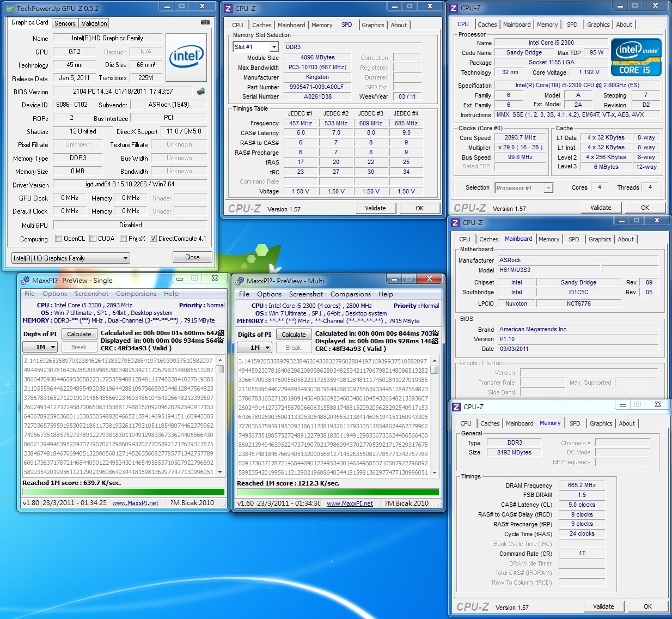Click the title icon of CPU-Z Memory window
This screenshot has height=619, width=672.
tap(456, 406)
